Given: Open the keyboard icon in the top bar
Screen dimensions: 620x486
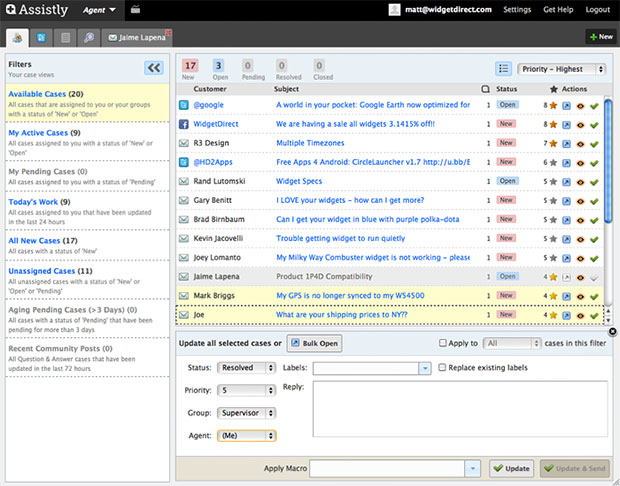Looking at the screenshot, I should tap(135, 9).
